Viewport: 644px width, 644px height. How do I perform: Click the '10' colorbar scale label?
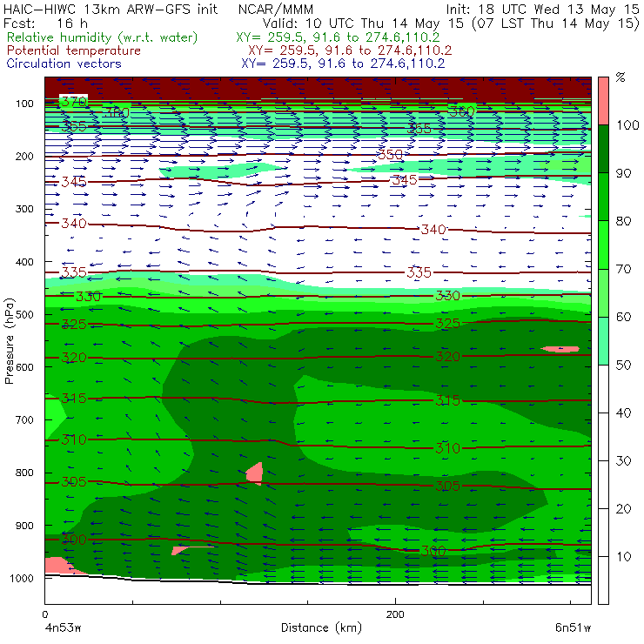click(x=624, y=556)
